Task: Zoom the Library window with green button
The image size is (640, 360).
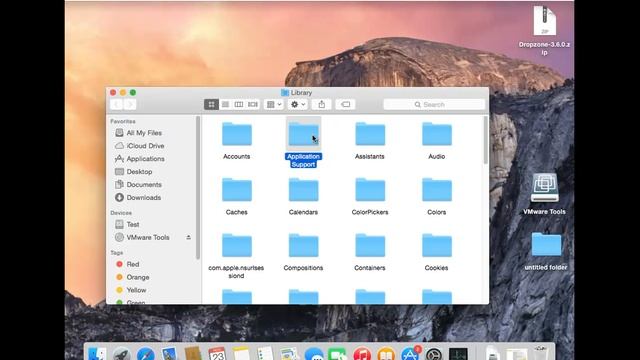Action: [x=133, y=93]
